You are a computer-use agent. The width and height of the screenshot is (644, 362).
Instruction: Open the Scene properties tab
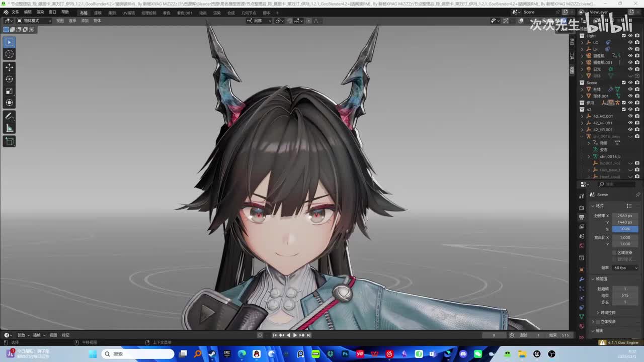coord(582,236)
